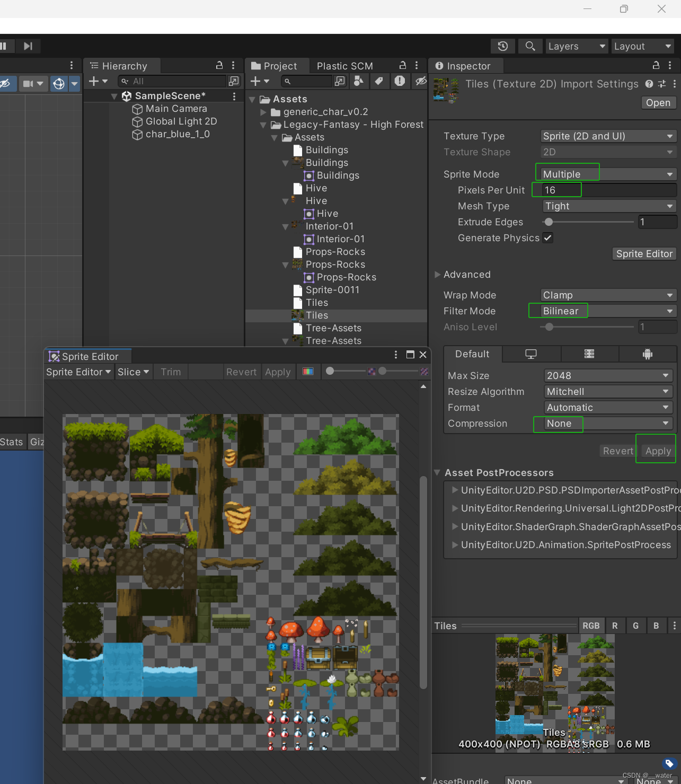Click the Scene gizmo orientation icon
681x784 pixels.
[59, 83]
